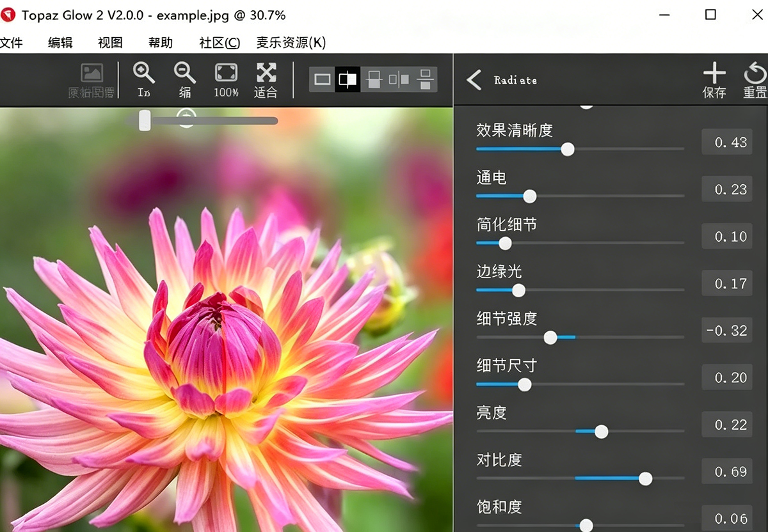Set zoom to 100% icon

[x=226, y=79]
